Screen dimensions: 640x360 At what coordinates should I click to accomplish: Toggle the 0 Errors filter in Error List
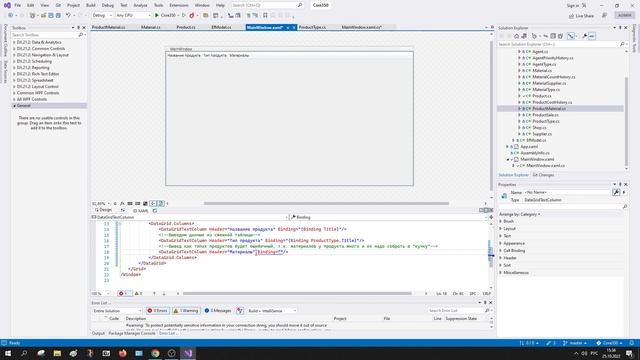[x=158, y=311]
